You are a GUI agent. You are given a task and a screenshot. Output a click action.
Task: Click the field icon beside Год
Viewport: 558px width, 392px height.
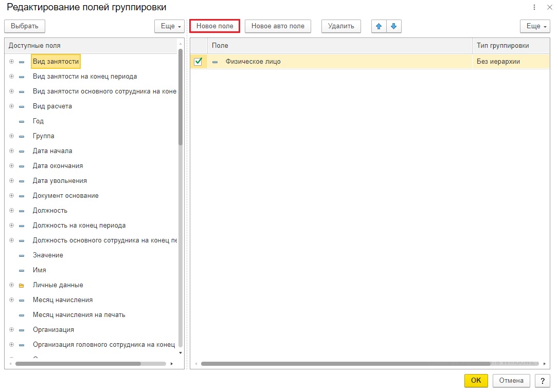[x=22, y=122]
